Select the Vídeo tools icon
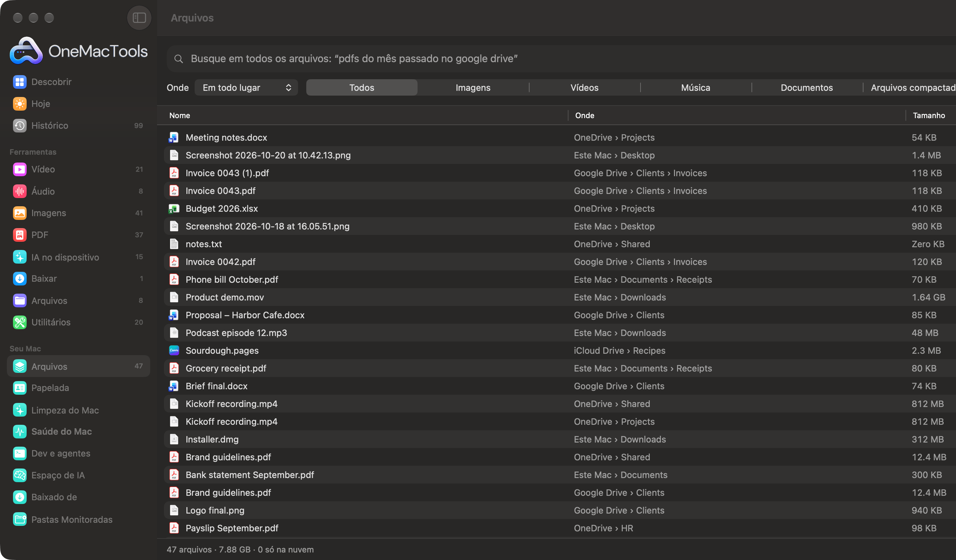This screenshot has width=956, height=560. [20, 169]
